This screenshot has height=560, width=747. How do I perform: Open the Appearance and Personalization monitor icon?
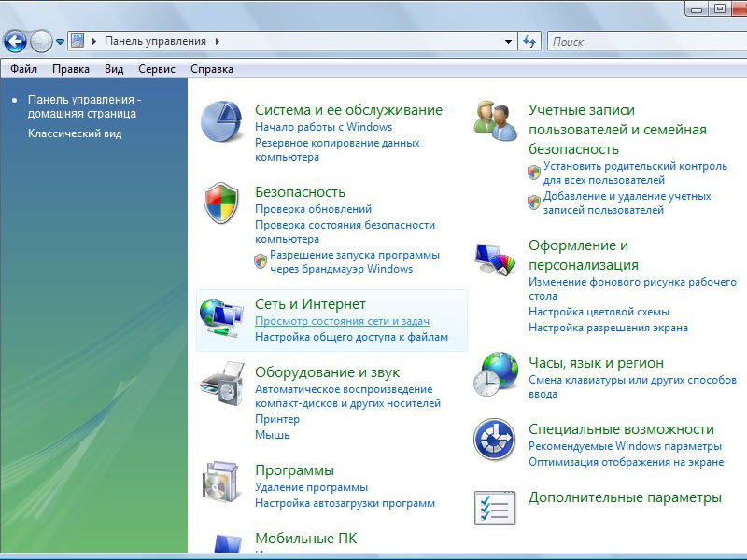pyautogui.click(x=495, y=260)
